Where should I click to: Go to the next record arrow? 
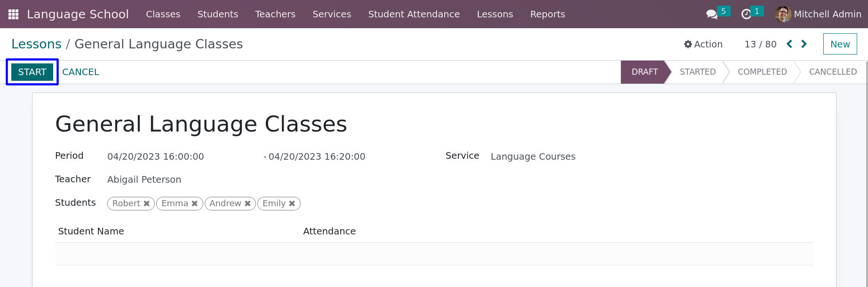click(804, 44)
